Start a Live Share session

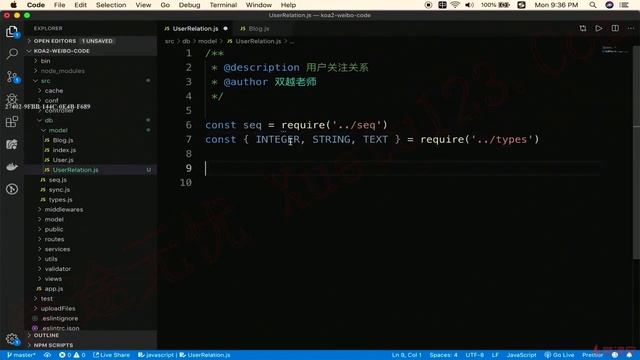pos(111,355)
